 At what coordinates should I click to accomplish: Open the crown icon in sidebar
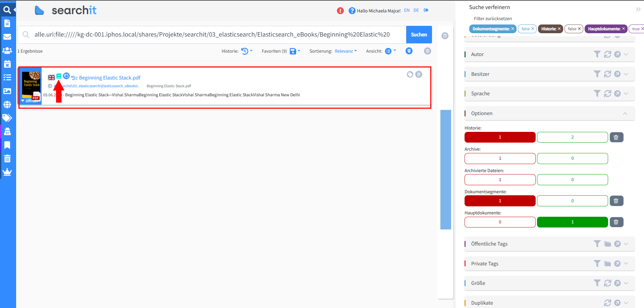tap(7, 172)
